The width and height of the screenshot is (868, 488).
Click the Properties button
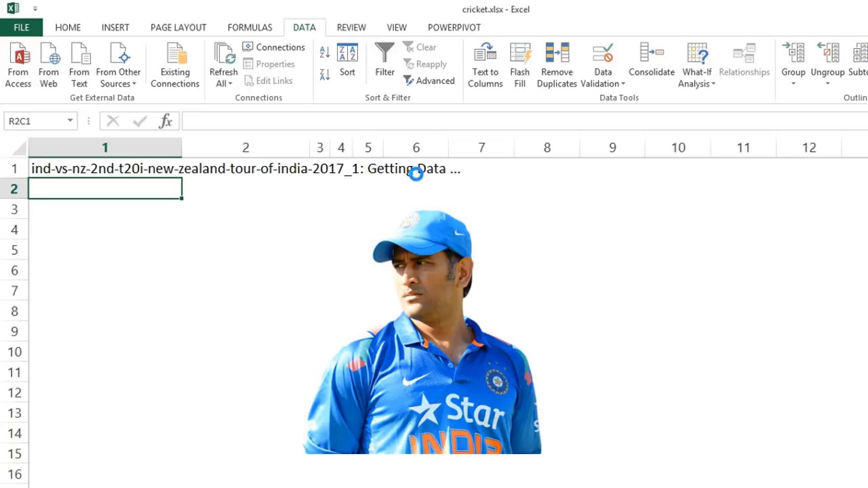pos(269,64)
